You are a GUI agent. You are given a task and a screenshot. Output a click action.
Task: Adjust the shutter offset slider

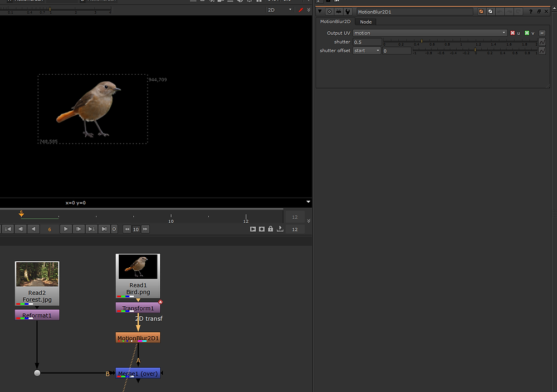[475, 51]
